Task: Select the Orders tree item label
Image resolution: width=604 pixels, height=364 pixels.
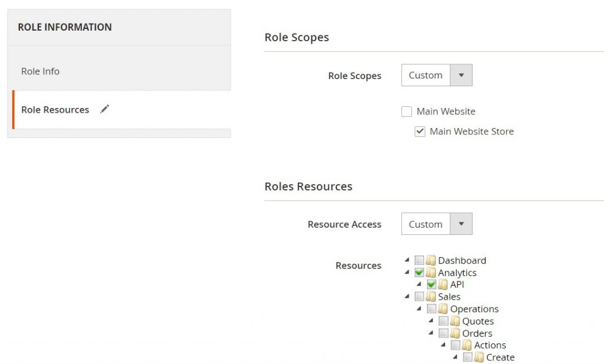Action: tap(478, 333)
